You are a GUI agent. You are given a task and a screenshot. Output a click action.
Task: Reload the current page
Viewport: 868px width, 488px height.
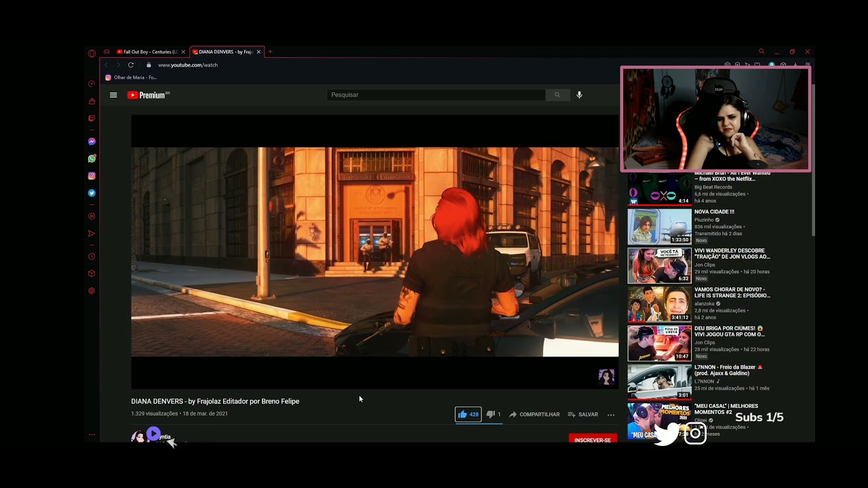pyautogui.click(x=131, y=65)
